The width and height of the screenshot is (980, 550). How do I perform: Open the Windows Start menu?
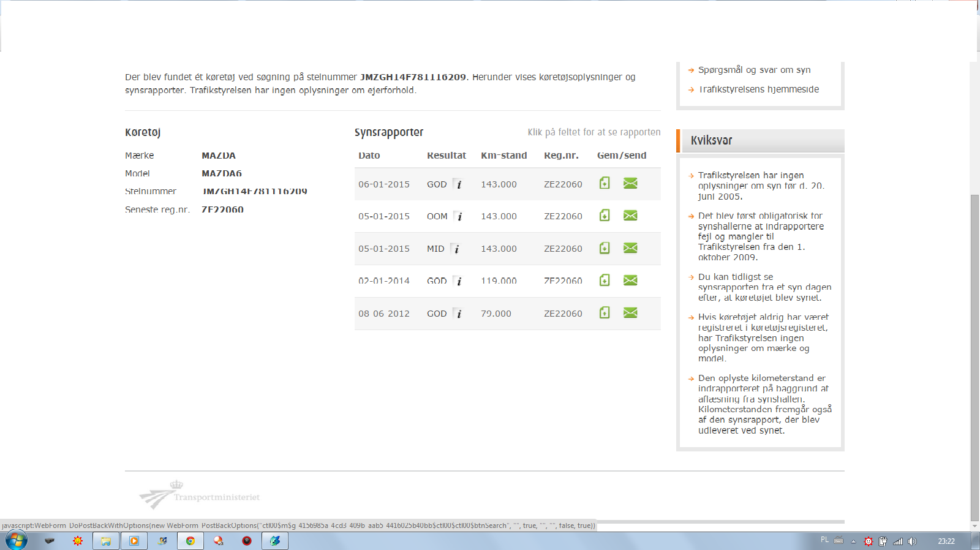tap(17, 541)
